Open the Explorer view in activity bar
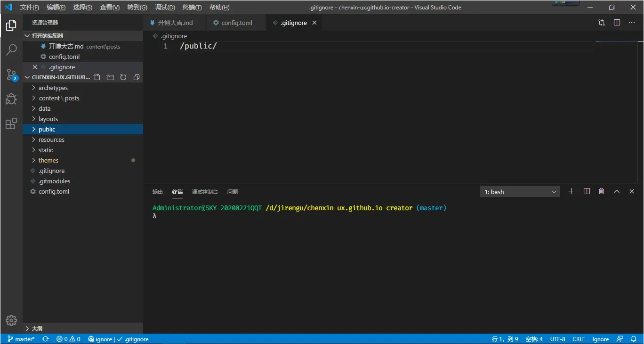644x344 pixels. pyautogui.click(x=11, y=25)
